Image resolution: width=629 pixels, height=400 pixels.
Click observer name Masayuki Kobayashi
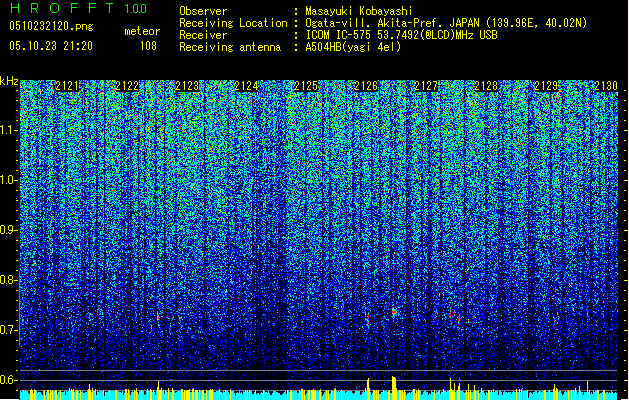359,11
